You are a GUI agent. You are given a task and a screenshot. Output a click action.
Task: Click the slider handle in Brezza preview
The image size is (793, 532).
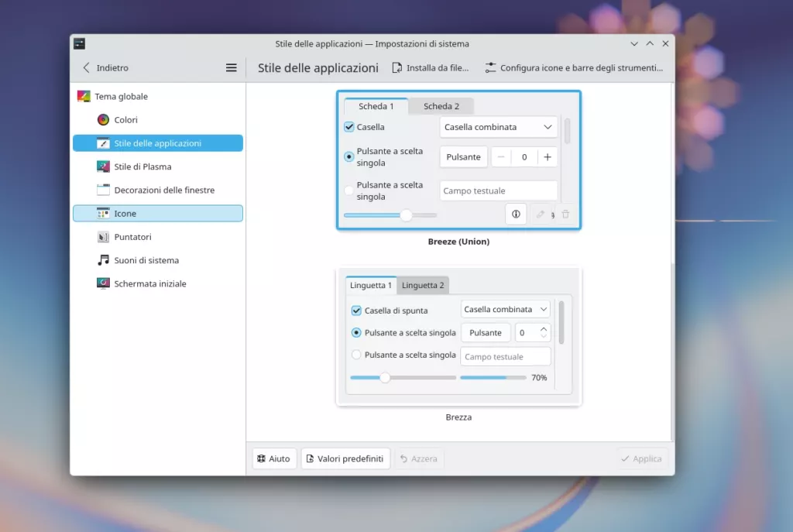coord(385,377)
